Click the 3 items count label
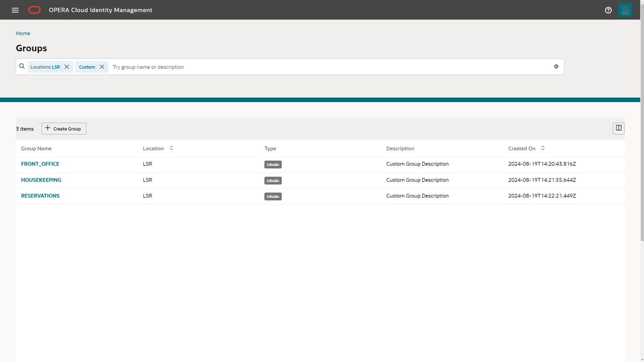The image size is (644, 362). (25, 129)
